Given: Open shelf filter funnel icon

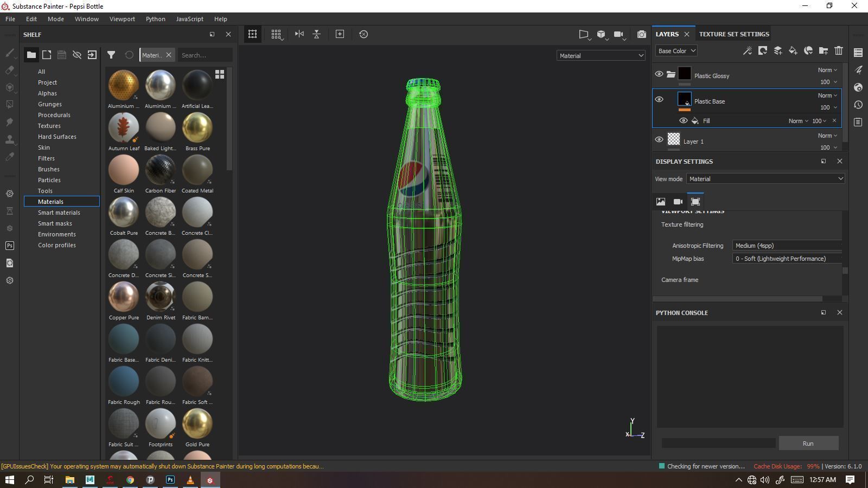Looking at the screenshot, I should click(x=111, y=55).
